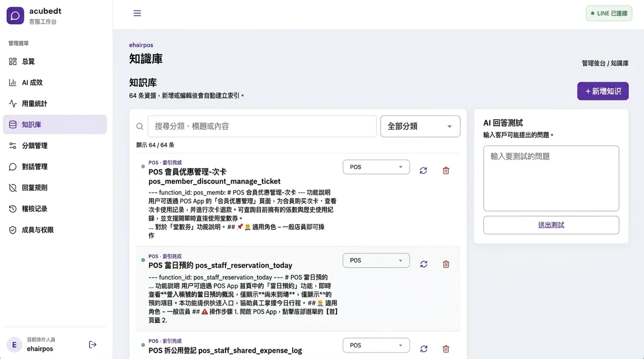The image size is (644, 359).
Task: Click the search magnifier icon
Action: (x=140, y=126)
